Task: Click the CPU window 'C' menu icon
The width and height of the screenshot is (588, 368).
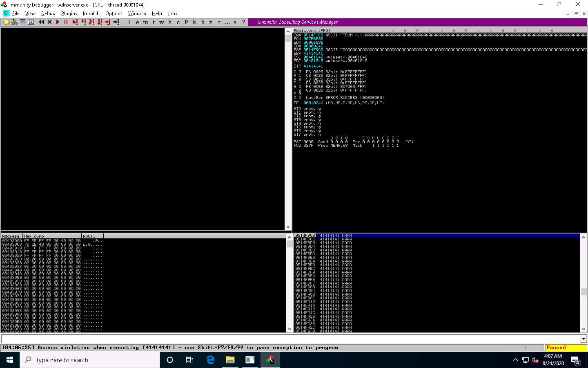Action: coord(6,13)
